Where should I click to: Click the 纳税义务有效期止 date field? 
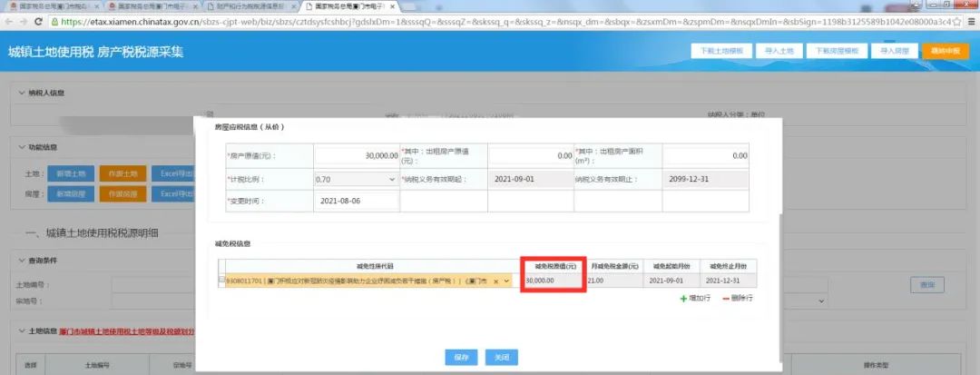coord(705,179)
